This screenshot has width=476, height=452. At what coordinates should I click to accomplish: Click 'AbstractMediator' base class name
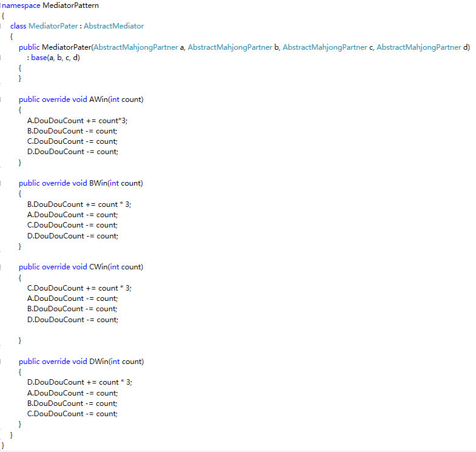(x=114, y=26)
